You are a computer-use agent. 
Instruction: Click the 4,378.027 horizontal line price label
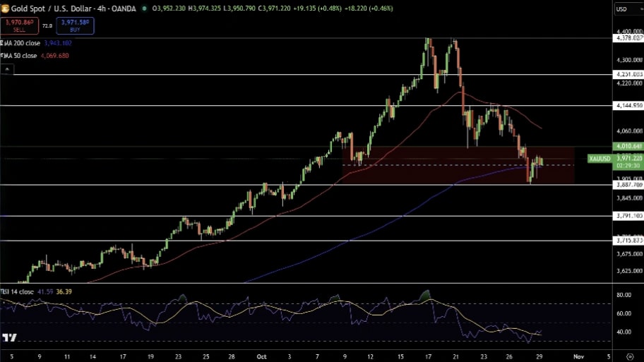pyautogui.click(x=628, y=38)
